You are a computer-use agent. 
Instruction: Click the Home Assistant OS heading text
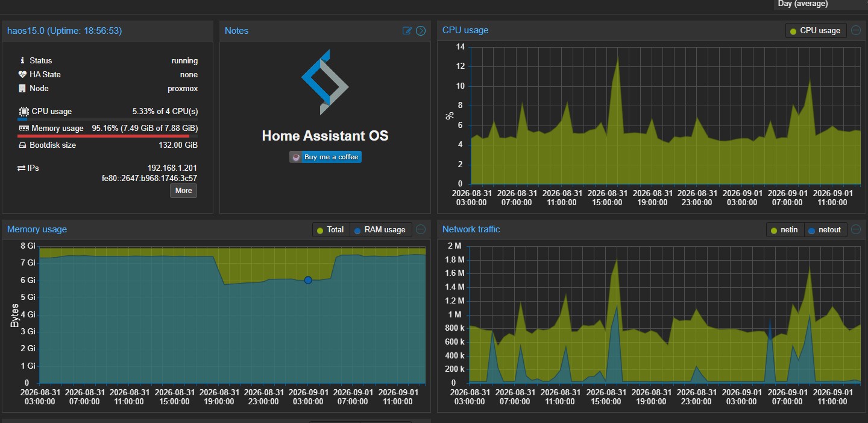(325, 136)
